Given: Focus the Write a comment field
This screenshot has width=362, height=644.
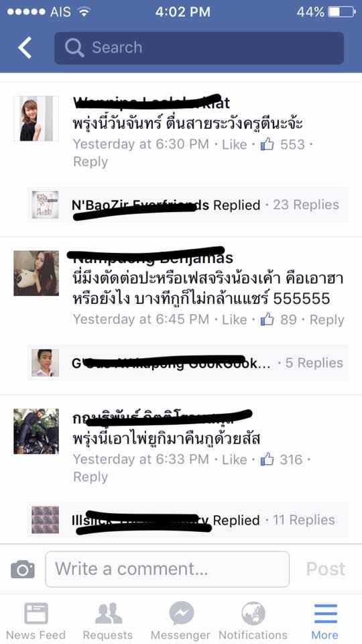Looking at the screenshot, I should point(167,570).
